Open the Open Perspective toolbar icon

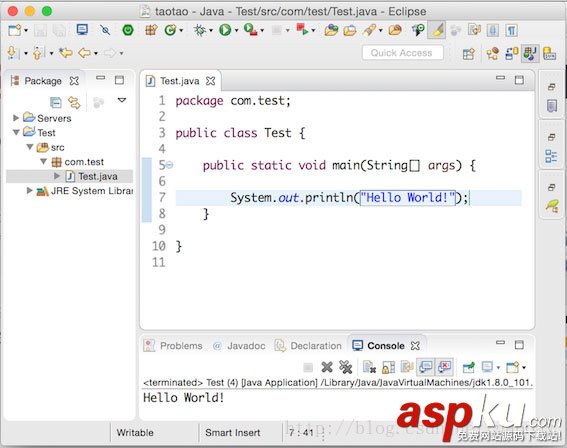click(x=469, y=54)
